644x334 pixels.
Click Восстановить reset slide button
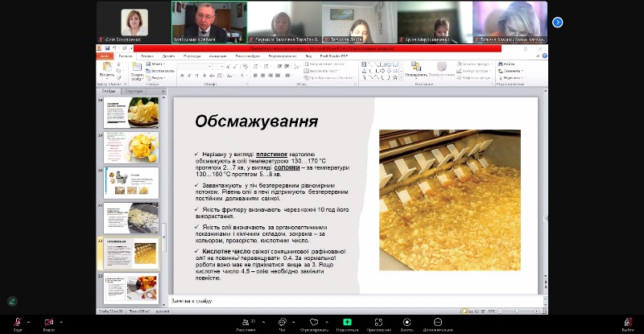pos(160,71)
